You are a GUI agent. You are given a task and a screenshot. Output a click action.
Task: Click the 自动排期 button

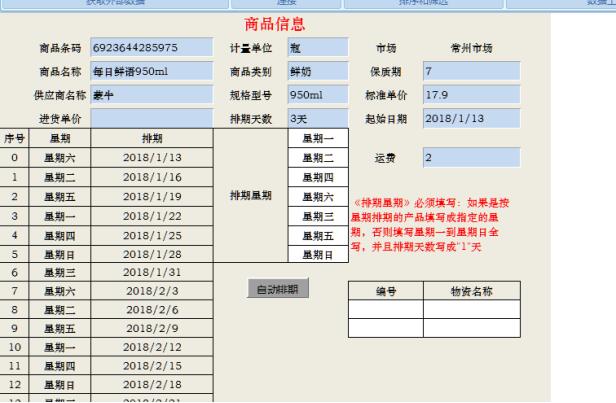(278, 289)
